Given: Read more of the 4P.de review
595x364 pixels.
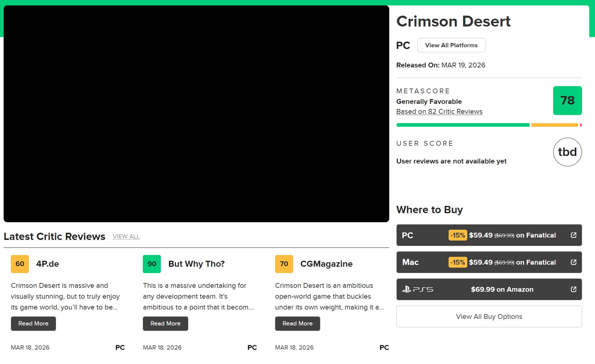Looking at the screenshot, I should 33,324.
